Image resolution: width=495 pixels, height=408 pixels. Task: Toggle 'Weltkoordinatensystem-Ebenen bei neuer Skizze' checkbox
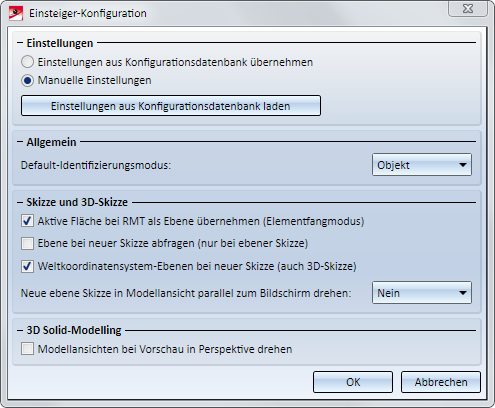pos(27,266)
